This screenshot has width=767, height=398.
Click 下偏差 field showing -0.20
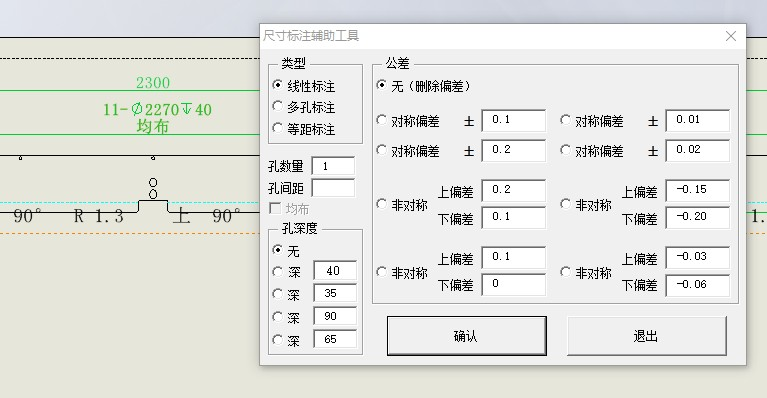coord(698,218)
